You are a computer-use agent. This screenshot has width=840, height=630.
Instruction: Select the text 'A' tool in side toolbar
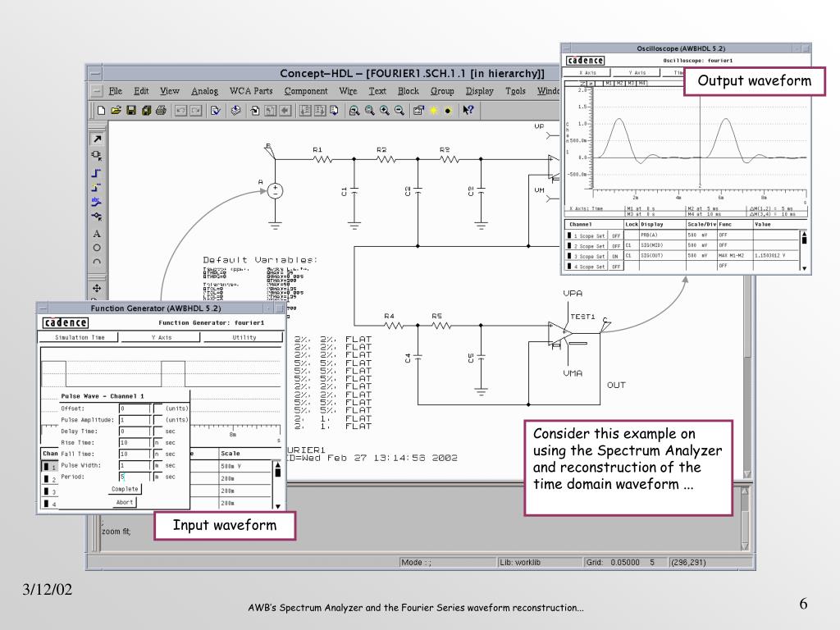97,234
